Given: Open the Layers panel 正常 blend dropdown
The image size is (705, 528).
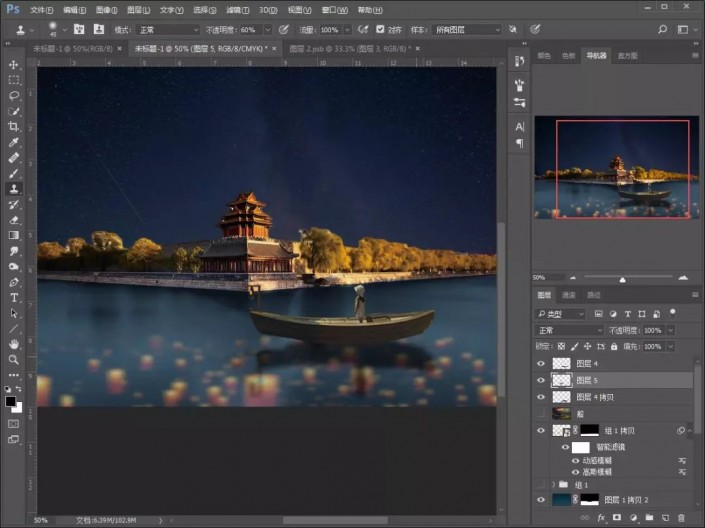Looking at the screenshot, I should [x=569, y=331].
